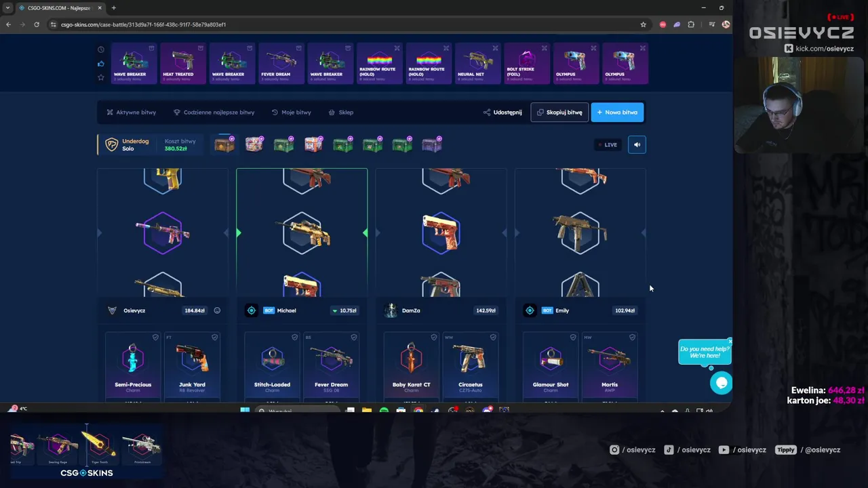This screenshot has width=868, height=488.
Task: Open the Neural Net drop card
Action: [478, 64]
